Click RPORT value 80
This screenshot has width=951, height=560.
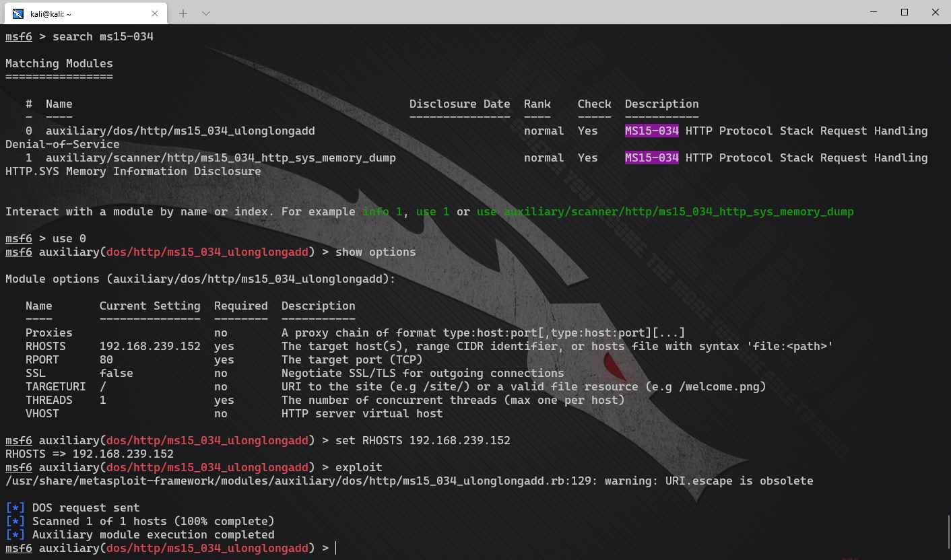pyautogui.click(x=106, y=359)
